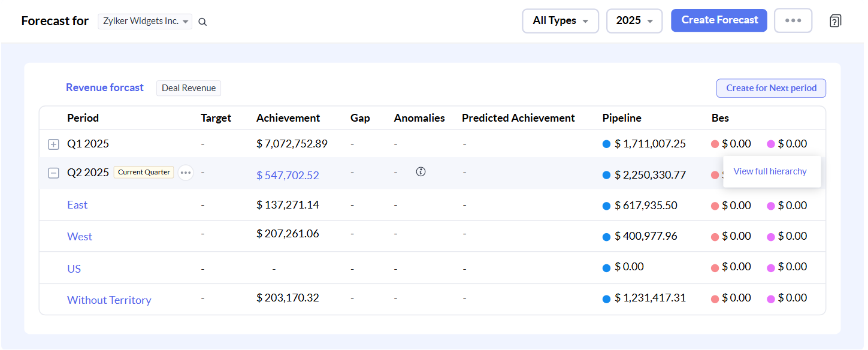Open the All Types filter dropdown
868x350 pixels.
pyautogui.click(x=560, y=20)
